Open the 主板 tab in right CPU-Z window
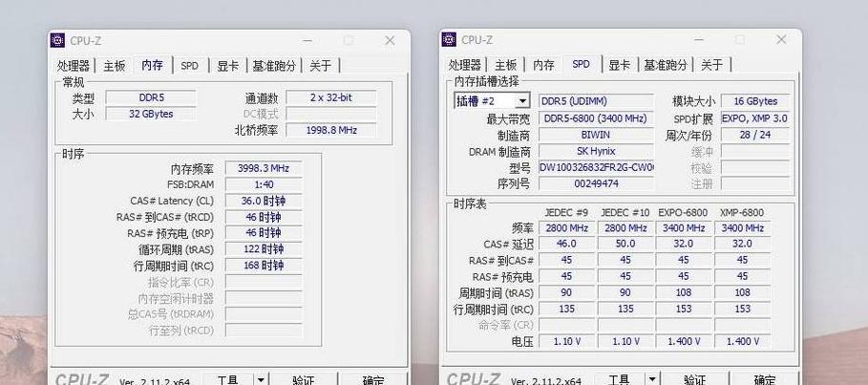Screen dimensions: 868x385 (506, 65)
